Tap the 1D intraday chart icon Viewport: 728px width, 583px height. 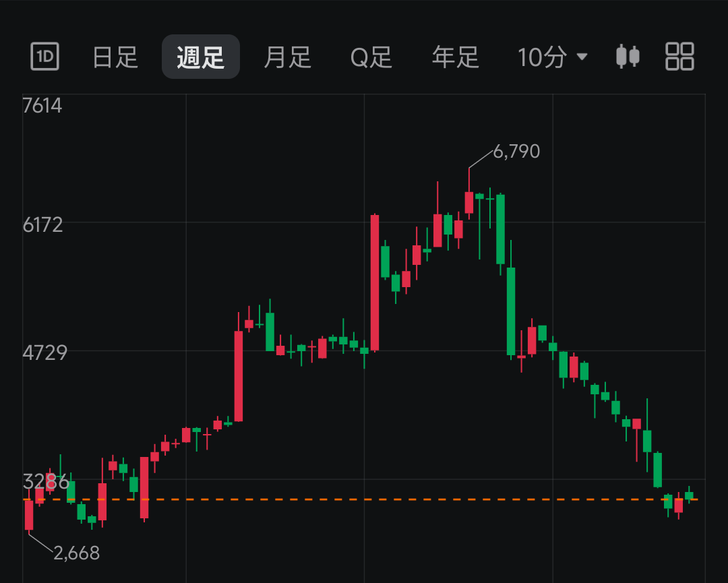click(x=44, y=56)
